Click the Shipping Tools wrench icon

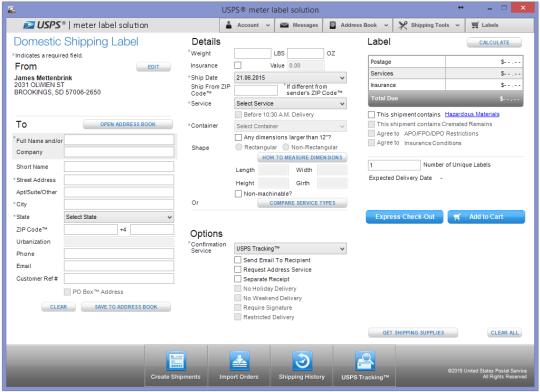click(x=403, y=25)
